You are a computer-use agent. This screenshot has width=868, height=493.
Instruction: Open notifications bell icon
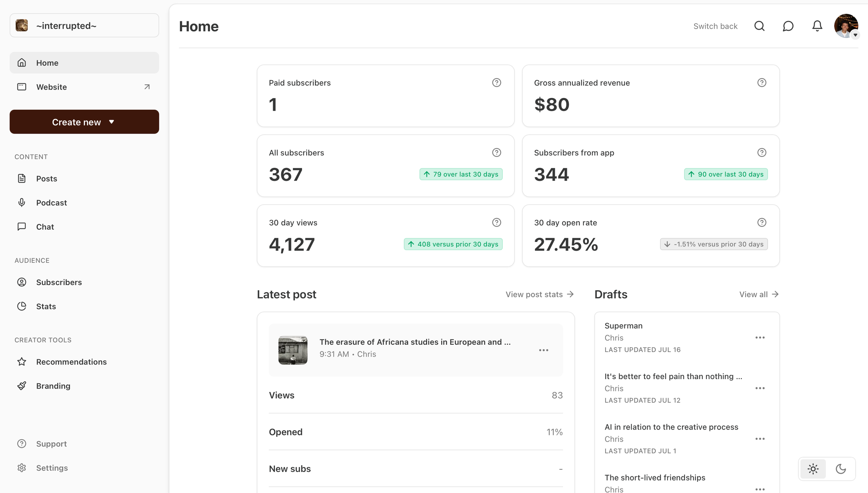tap(817, 26)
